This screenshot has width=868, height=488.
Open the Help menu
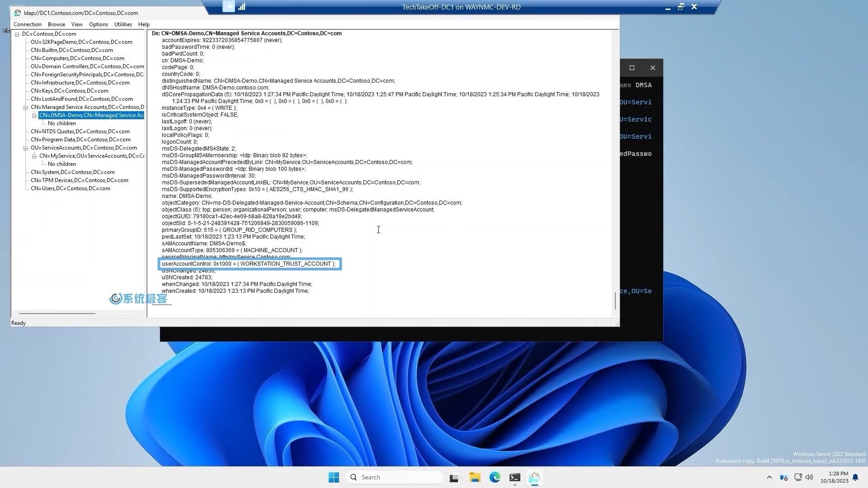point(144,24)
